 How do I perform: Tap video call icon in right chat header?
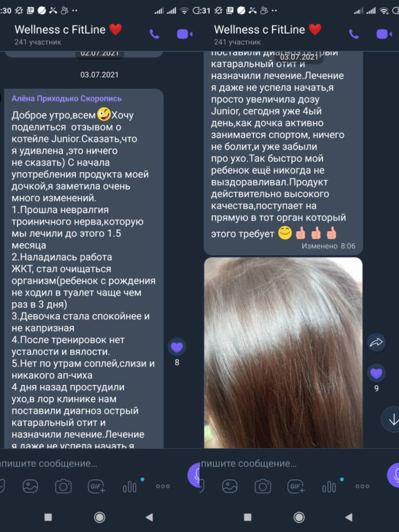[384, 34]
